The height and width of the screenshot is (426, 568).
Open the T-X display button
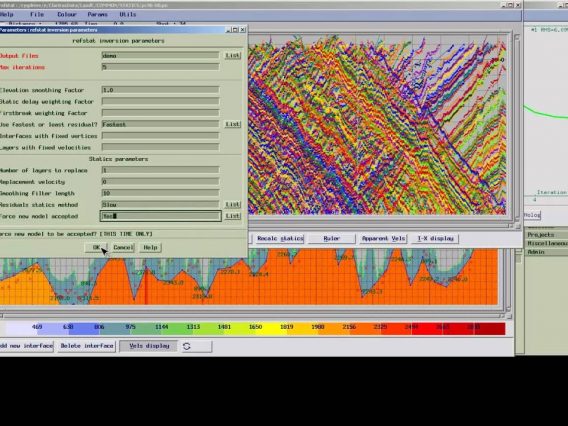[435, 238]
